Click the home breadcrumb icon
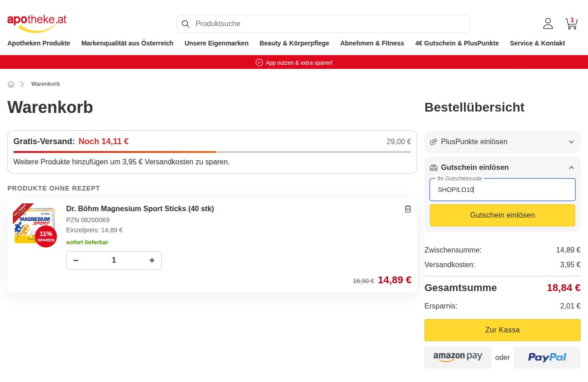588x382 pixels. (x=11, y=84)
